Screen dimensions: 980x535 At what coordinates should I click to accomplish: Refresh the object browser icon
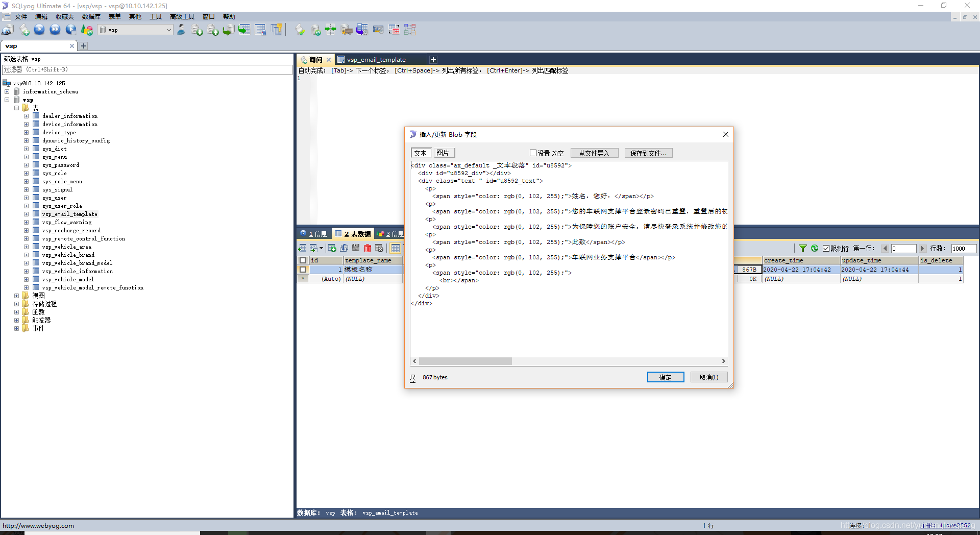click(x=87, y=30)
